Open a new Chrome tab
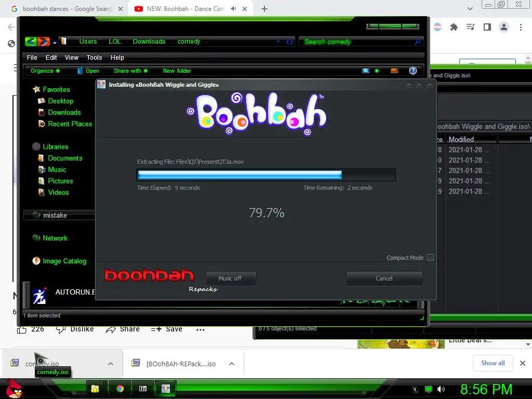 264,9
